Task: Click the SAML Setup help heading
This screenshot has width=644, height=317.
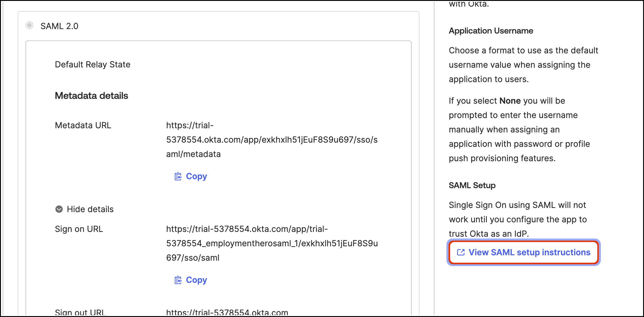Action: (x=472, y=185)
